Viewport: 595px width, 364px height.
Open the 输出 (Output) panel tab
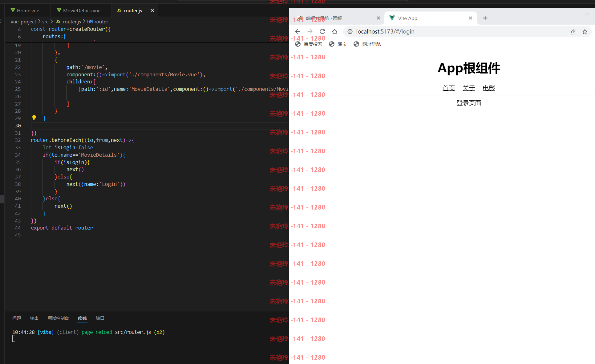click(x=34, y=318)
